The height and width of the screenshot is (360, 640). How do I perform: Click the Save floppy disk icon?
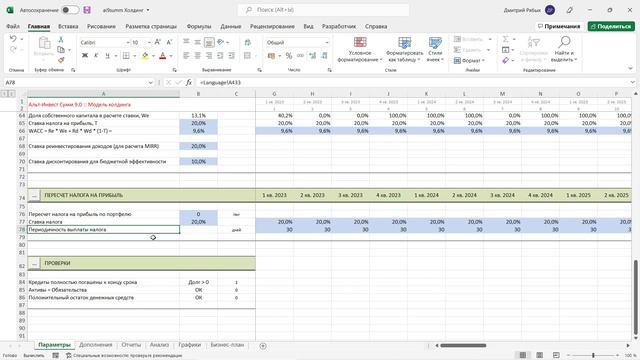point(87,10)
